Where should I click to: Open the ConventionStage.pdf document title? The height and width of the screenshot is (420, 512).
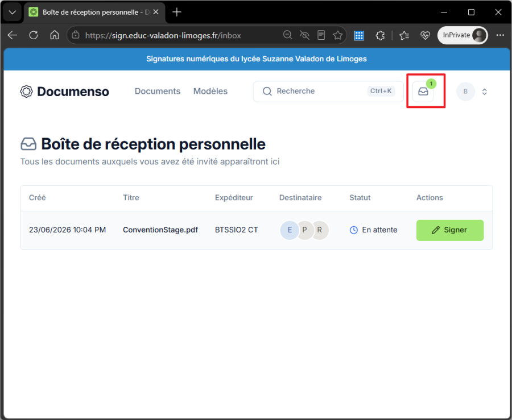[160, 230]
